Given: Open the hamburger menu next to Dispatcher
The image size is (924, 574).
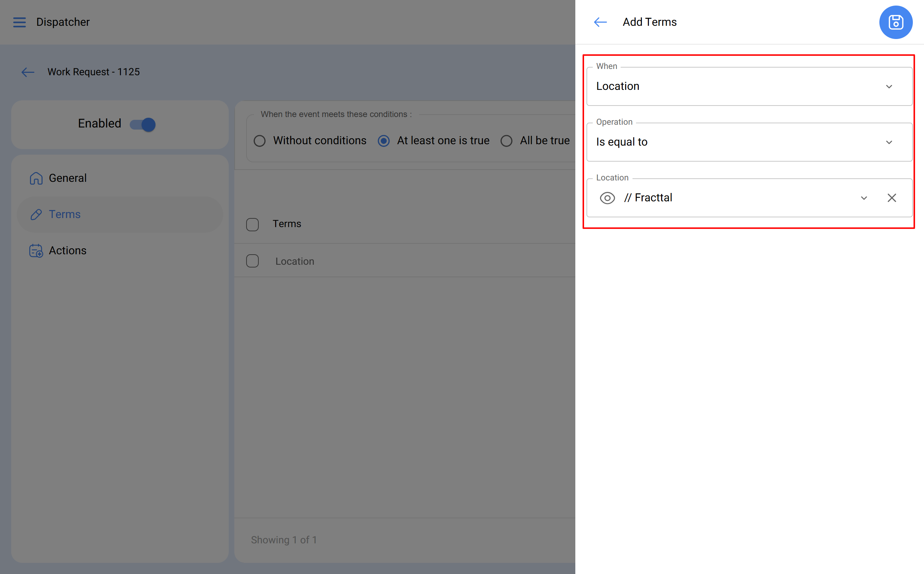Looking at the screenshot, I should click(x=20, y=22).
